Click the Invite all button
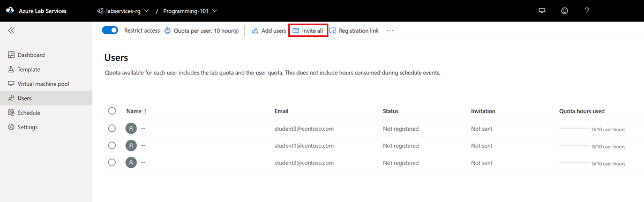The image size is (644, 202). click(x=308, y=31)
